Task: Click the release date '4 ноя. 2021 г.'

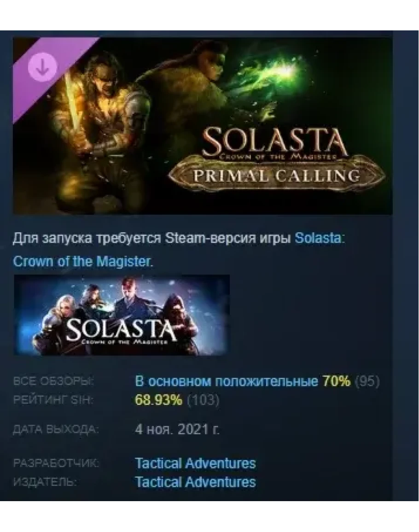Action: click(177, 430)
